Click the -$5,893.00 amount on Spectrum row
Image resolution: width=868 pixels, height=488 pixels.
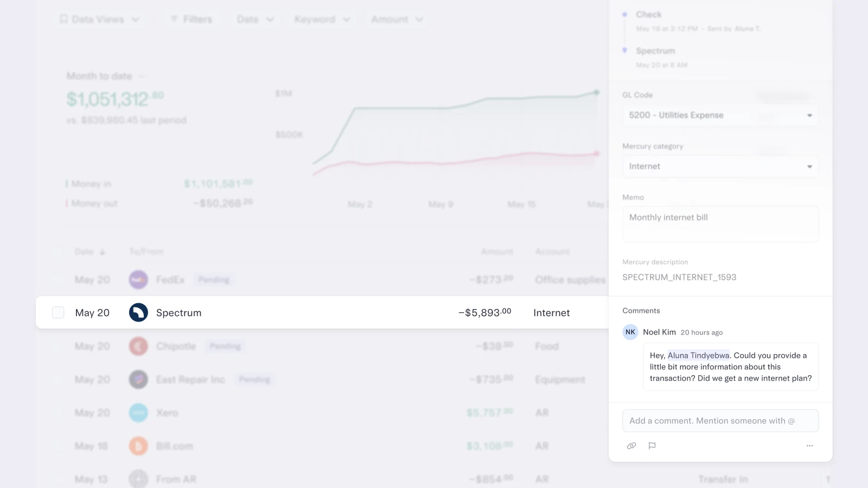coord(484,312)
